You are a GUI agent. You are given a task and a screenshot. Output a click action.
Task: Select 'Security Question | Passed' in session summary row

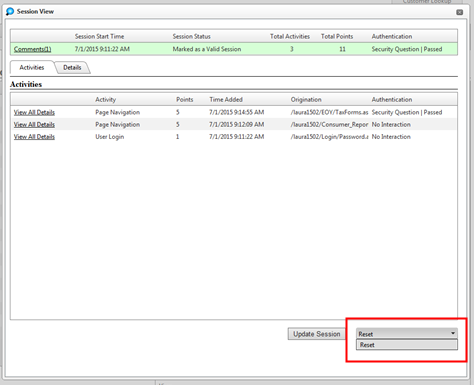(407, 49)
